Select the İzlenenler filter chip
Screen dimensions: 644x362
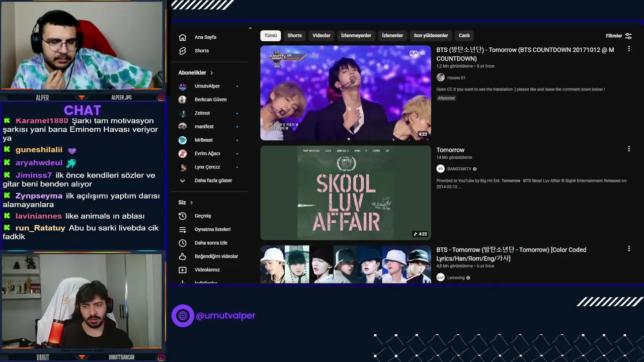(392, 36)
